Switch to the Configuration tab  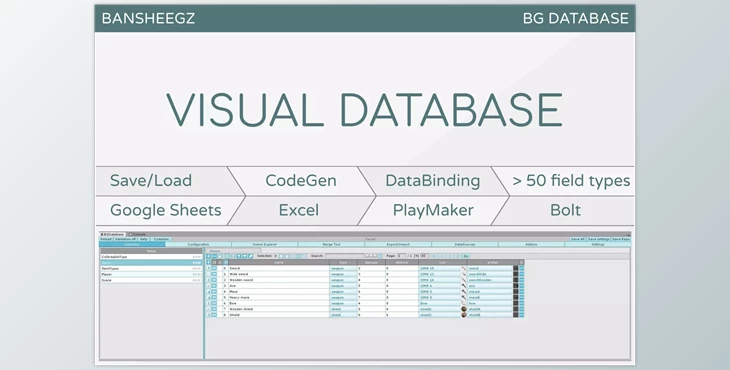point(198,244)
